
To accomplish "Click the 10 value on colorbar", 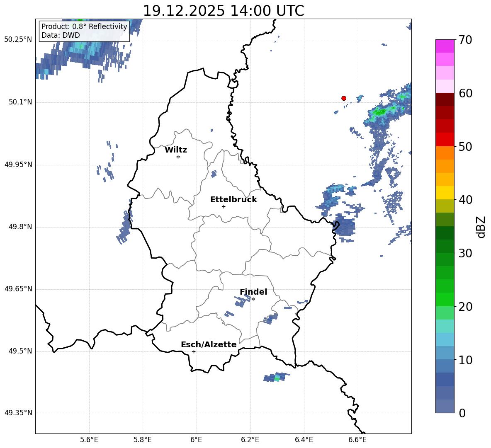I will point(465,360).
